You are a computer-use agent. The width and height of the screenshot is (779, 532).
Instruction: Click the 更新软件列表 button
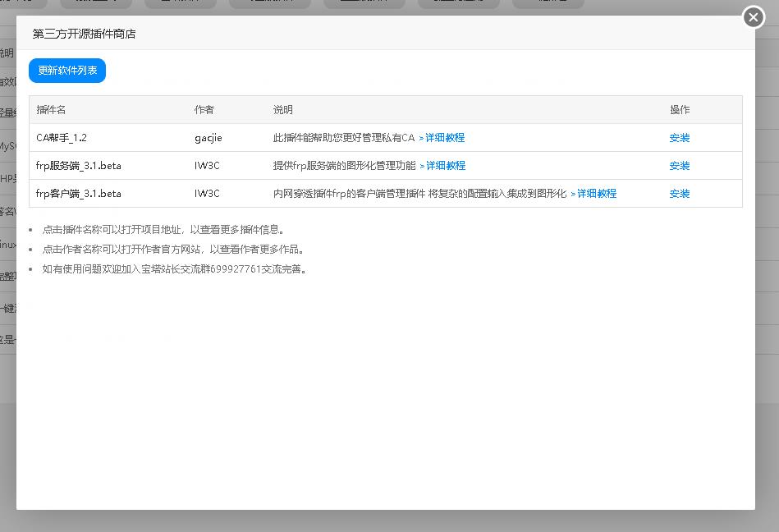point(67,71)
